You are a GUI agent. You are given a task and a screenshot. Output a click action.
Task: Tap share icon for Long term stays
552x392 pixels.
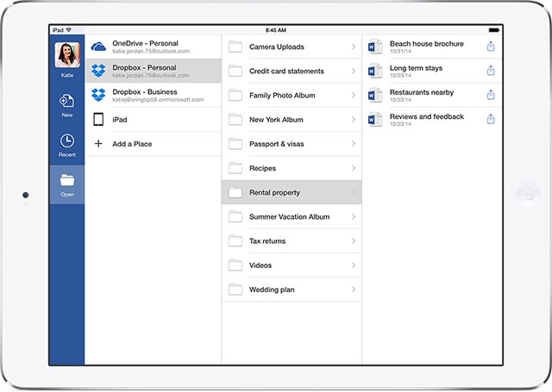point(491,71)
